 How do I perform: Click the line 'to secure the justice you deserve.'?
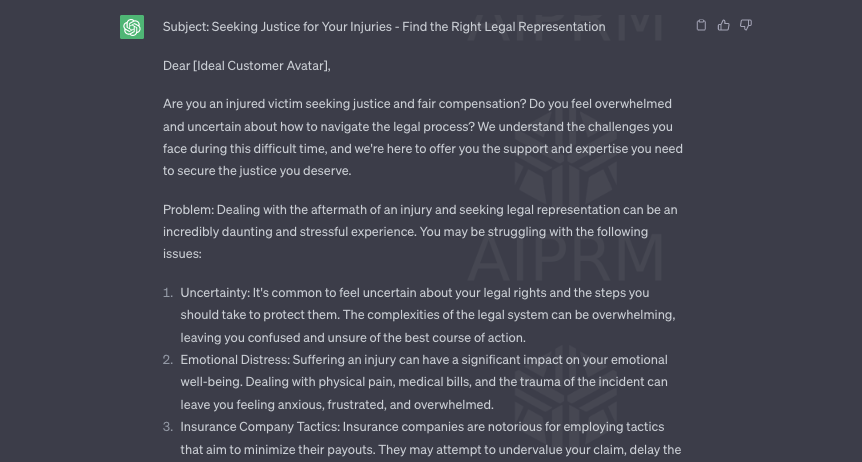(x=257, y=171)
